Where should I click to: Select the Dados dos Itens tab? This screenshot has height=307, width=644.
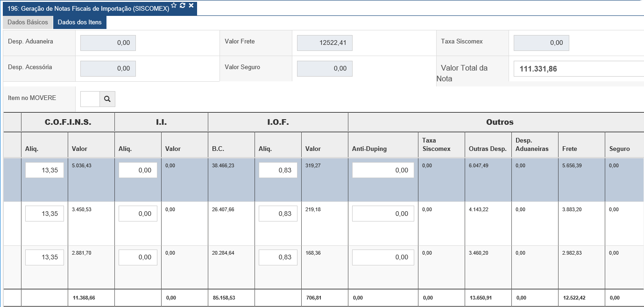click(x=80, y=22)
